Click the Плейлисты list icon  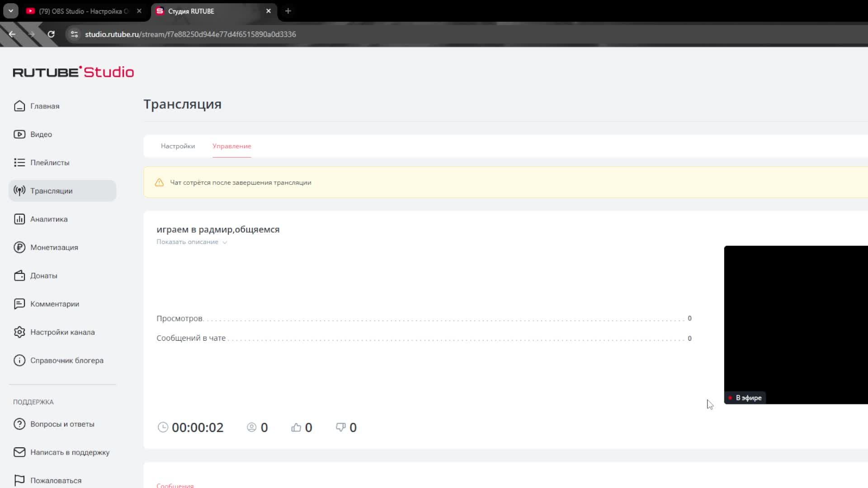point(19,162)
